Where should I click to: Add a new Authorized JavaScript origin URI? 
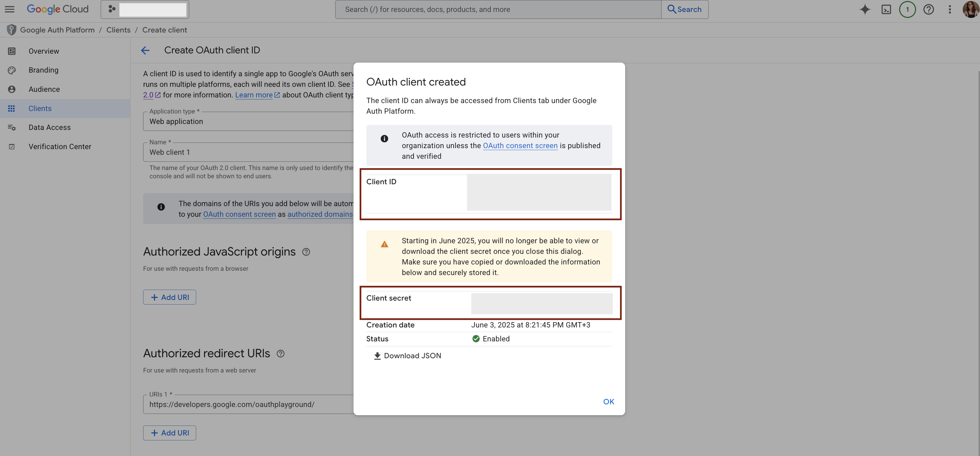pyautogui.click(x=169, y=297)
